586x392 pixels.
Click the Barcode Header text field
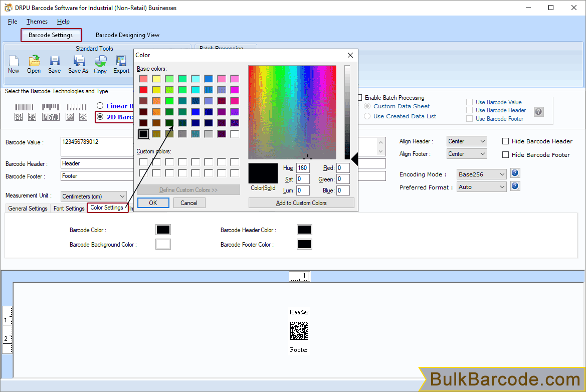click(x=97, y=164)
